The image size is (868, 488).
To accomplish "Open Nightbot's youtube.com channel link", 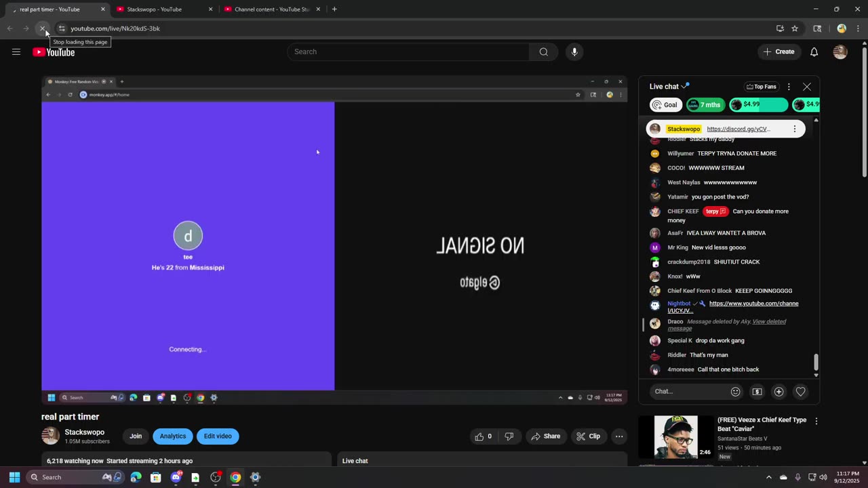I will tap(733, 307).
